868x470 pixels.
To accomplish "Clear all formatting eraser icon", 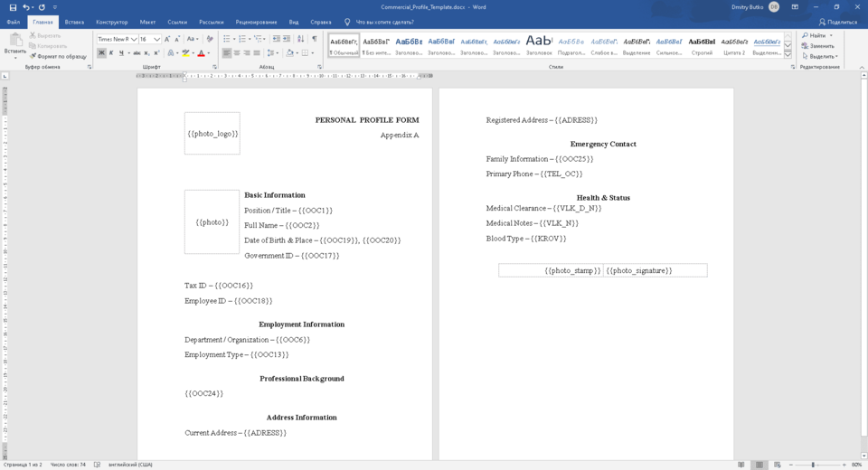I will (x=210, y=39).
